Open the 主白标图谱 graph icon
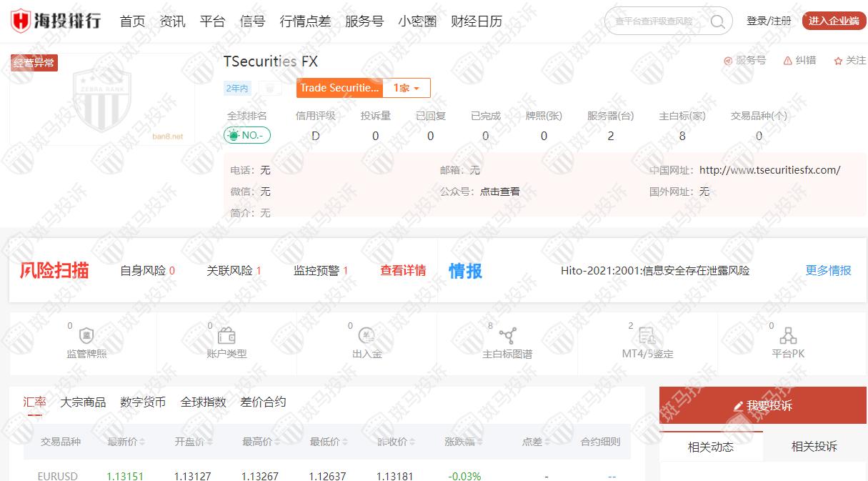 [x=507, y=336]
